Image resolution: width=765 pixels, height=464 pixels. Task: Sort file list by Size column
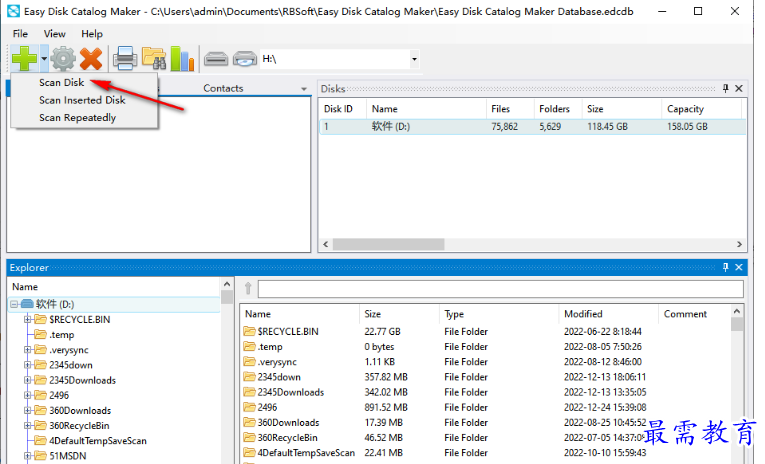pos(399,314)
